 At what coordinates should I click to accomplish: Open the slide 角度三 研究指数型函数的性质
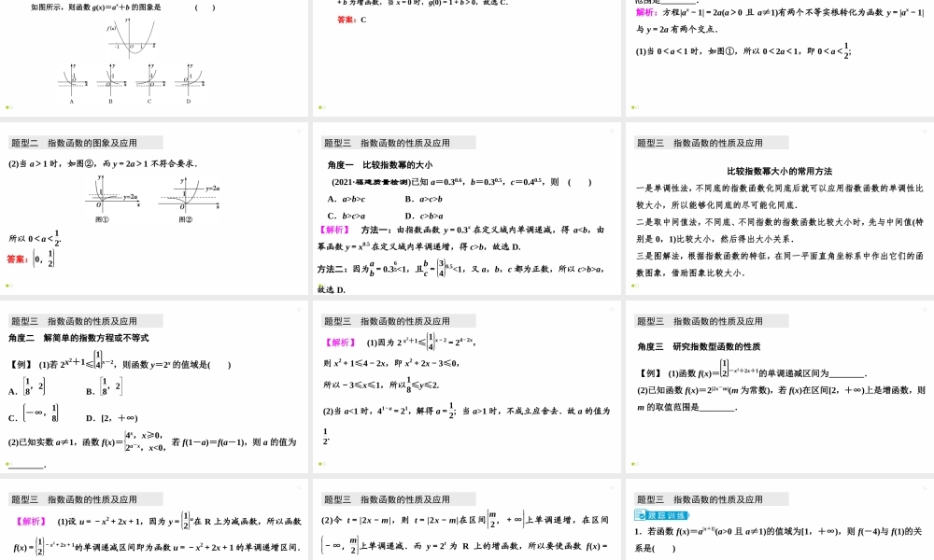pyautogui.click(x=780, y=386)
